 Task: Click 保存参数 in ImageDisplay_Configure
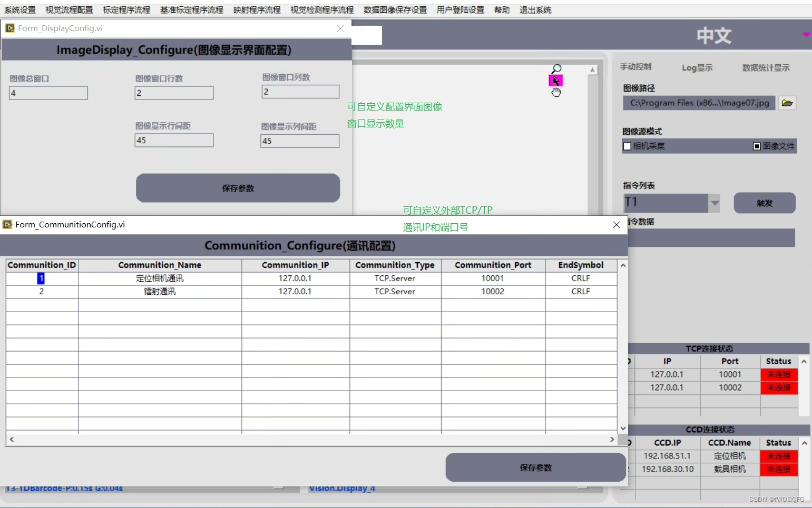click(x=238, y=188)
